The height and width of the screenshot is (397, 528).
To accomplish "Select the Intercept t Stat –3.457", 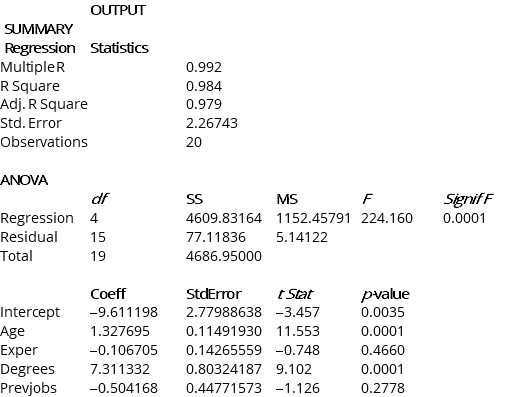I will [298, 312].
